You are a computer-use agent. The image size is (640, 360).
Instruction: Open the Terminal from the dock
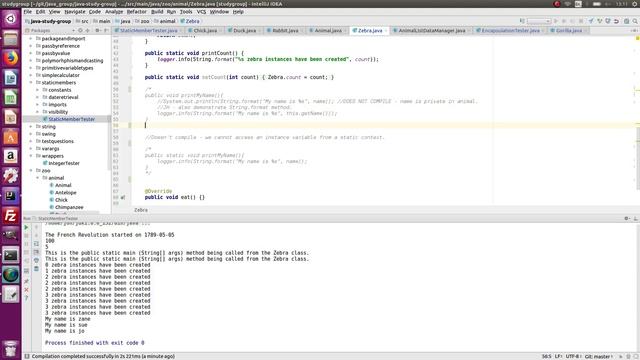point(11,255)
